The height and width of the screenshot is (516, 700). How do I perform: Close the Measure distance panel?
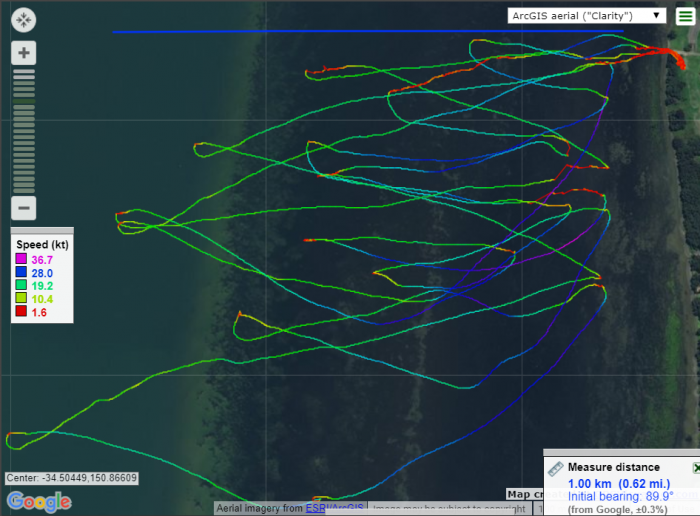(697, 467)
